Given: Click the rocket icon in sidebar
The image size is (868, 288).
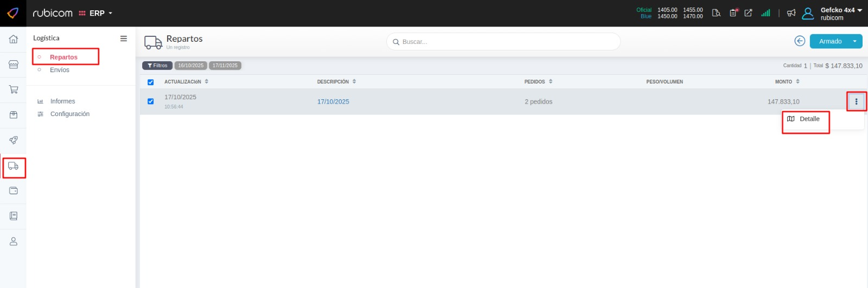Looking at the screenshot, I should (x=14, y=140).
